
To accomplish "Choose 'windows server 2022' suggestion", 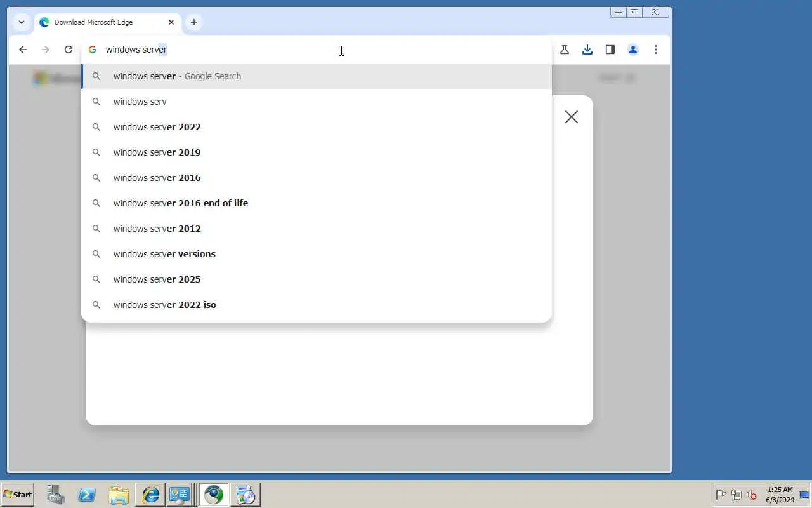I will pos(317,127).
